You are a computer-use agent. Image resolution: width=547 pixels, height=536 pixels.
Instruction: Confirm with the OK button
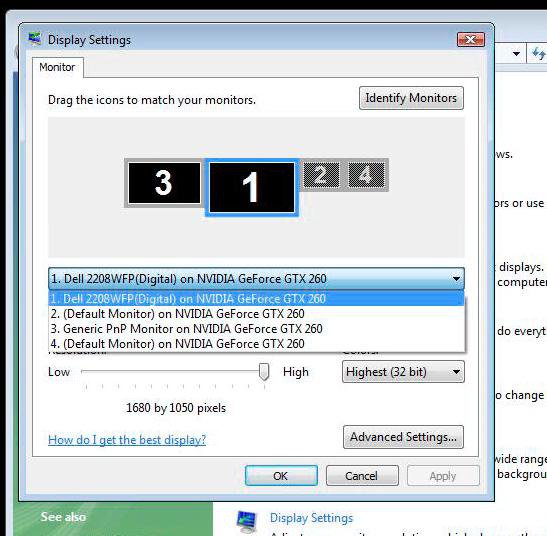click(281, 476)
